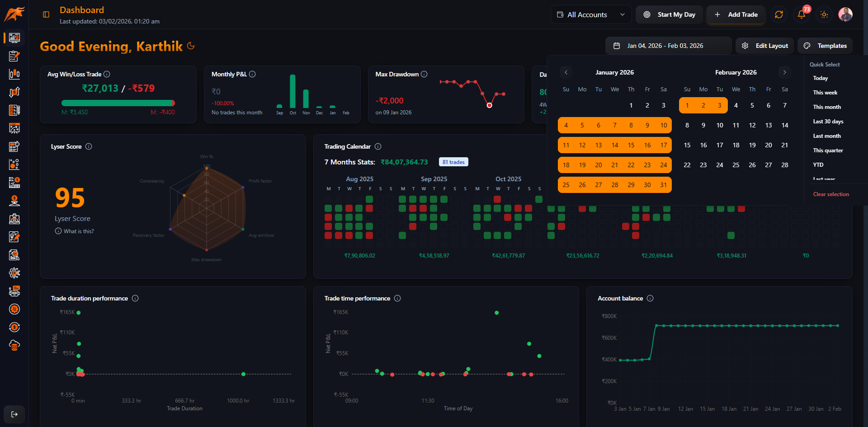The width and height of the screenshot is (868, 427).
Task: Go back a month using the left chevron
Action: coord(566,72)
